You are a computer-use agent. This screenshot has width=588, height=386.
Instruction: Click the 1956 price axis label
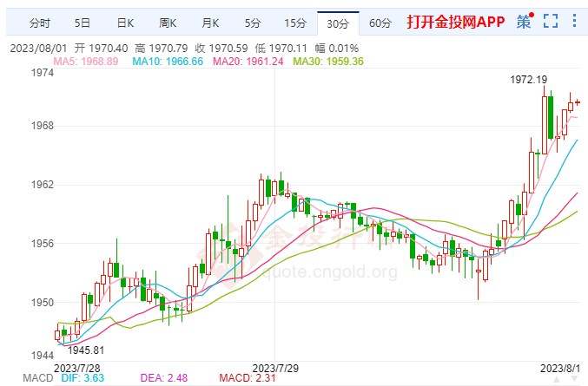[x=43, y=244]
